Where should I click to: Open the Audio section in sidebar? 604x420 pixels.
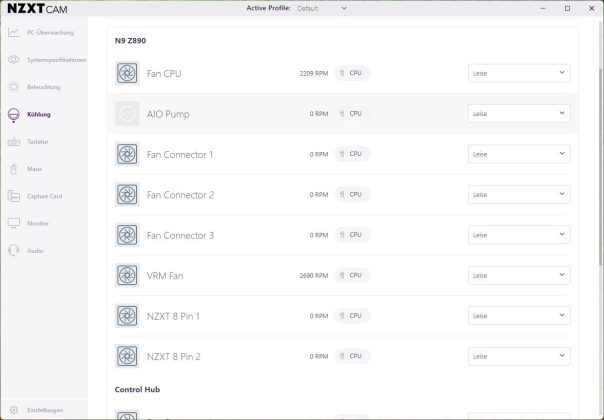tap(34, 250)
